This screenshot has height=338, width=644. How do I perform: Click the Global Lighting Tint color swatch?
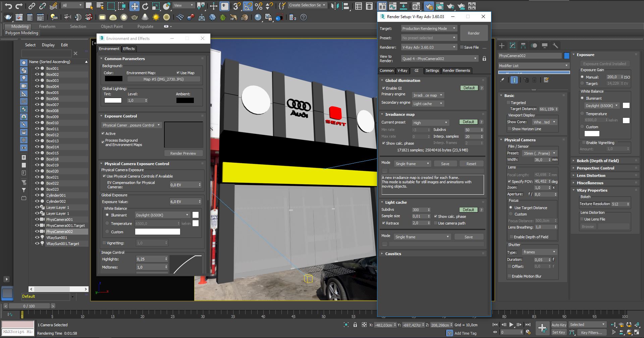(x=113, y=100)
